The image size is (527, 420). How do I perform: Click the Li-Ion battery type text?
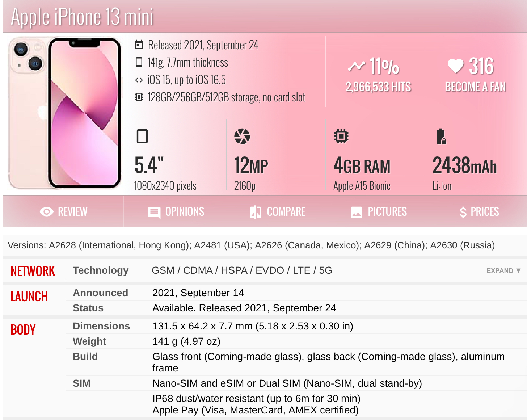442,186
